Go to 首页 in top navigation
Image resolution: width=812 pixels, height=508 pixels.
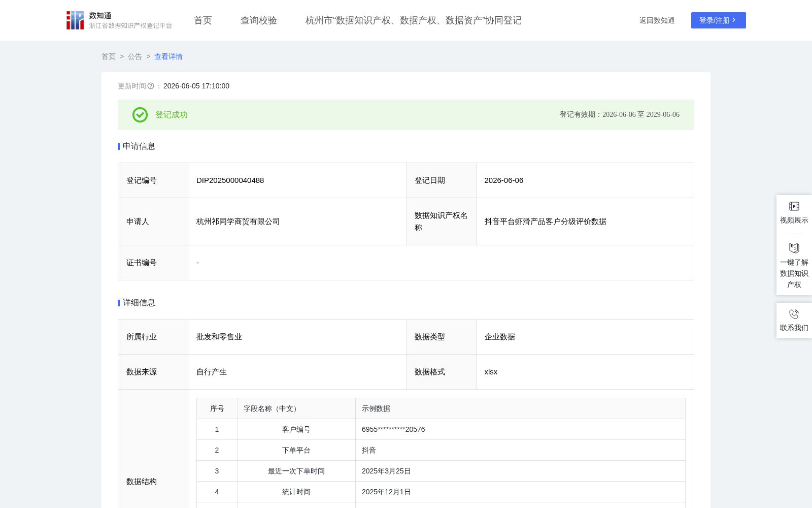click(203, 20)
